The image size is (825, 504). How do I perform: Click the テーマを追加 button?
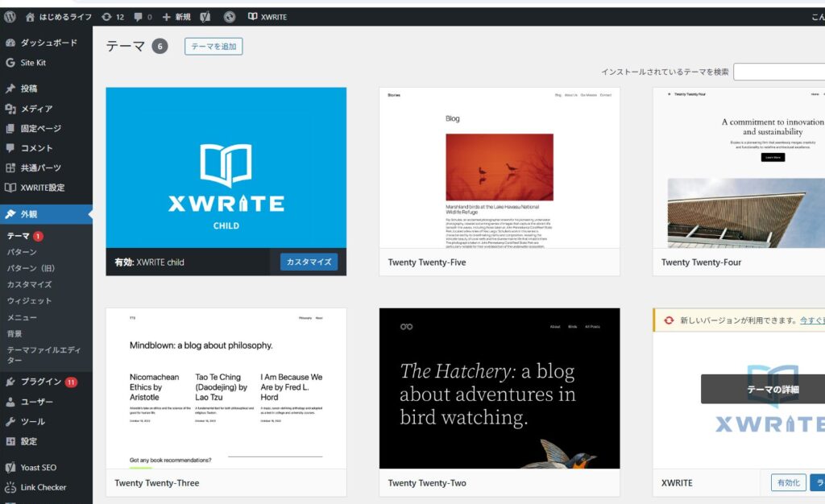pyautogui.click(x=214, y=47)
